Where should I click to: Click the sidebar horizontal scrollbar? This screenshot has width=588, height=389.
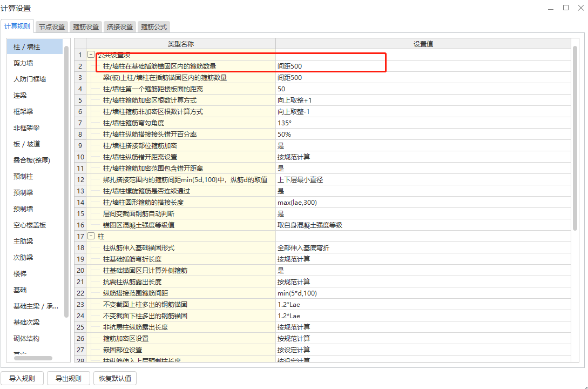pyautogui.click(x=33, y=358)
